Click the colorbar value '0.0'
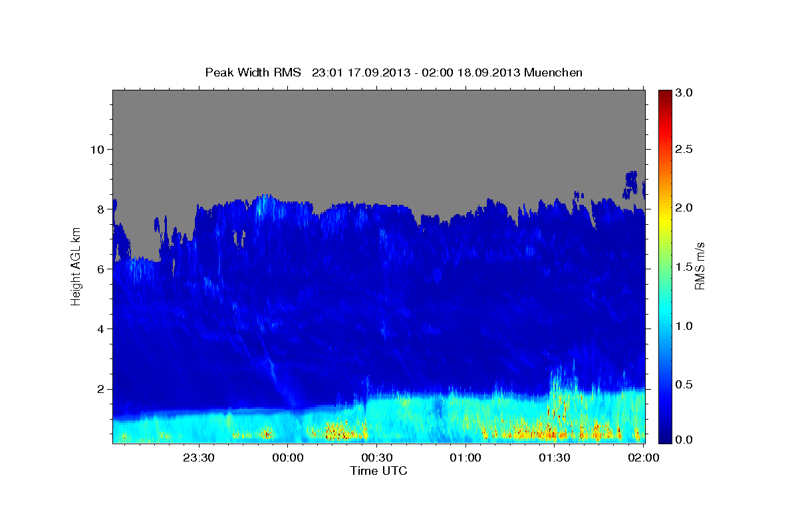 pyautogui.click(x=684, y=440)
